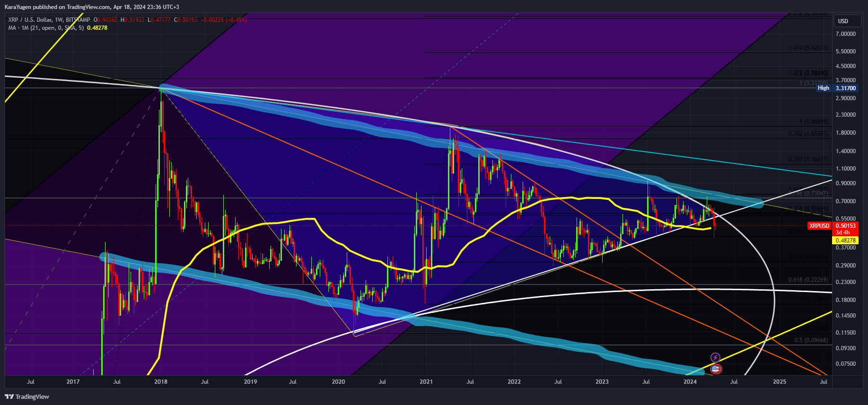Select the MA 1M indicator legend
Viewport: 868px width, 405px height.
tap(46, 28)
